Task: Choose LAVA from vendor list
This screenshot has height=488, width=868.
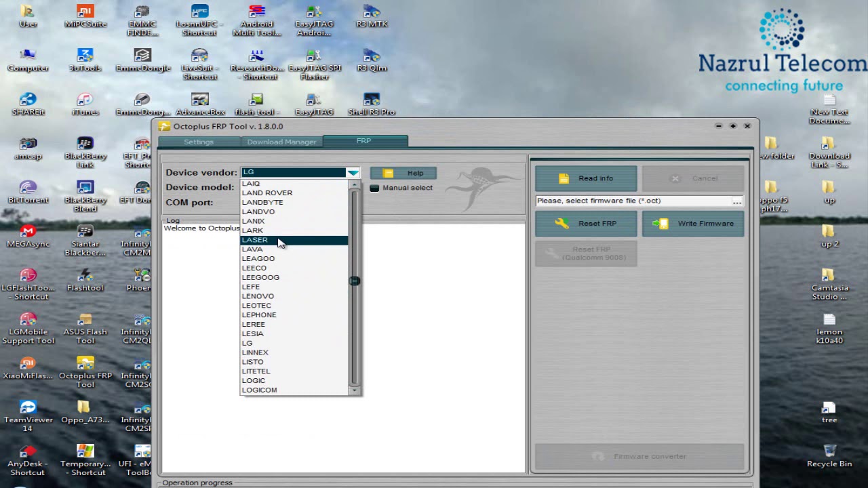Action: [294, 249]
